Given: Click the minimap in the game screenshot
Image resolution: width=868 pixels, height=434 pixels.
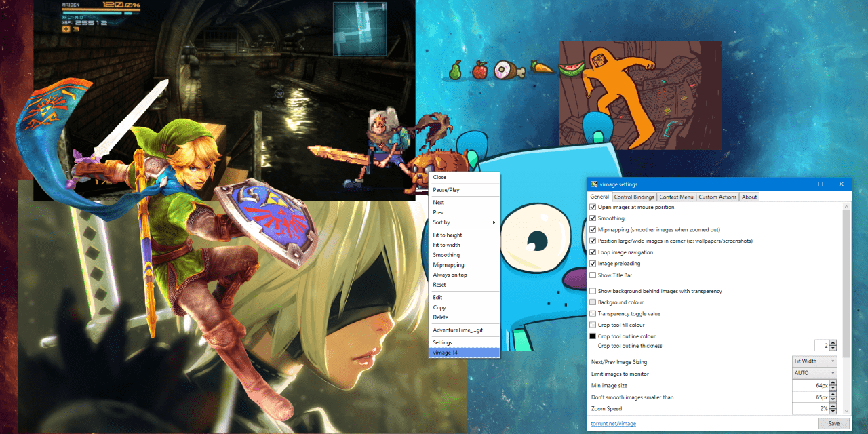Looking at the screenshot, I should click(x=359, y=28).
